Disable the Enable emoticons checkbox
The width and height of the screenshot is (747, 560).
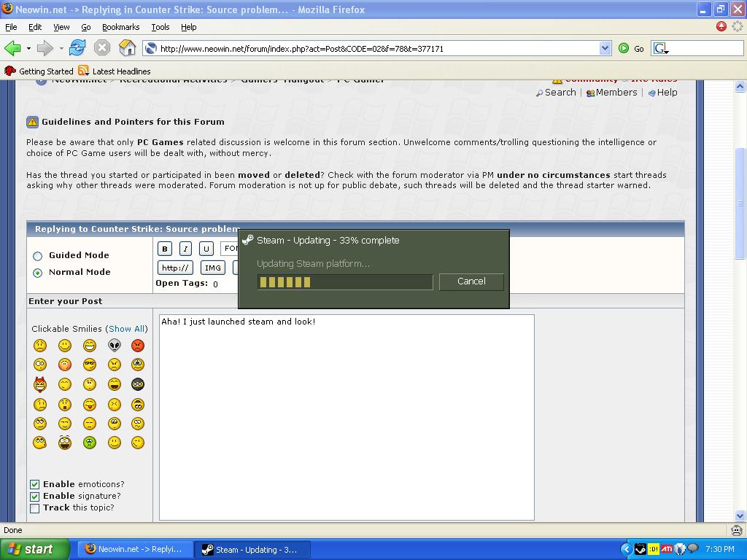click(35, 484)
